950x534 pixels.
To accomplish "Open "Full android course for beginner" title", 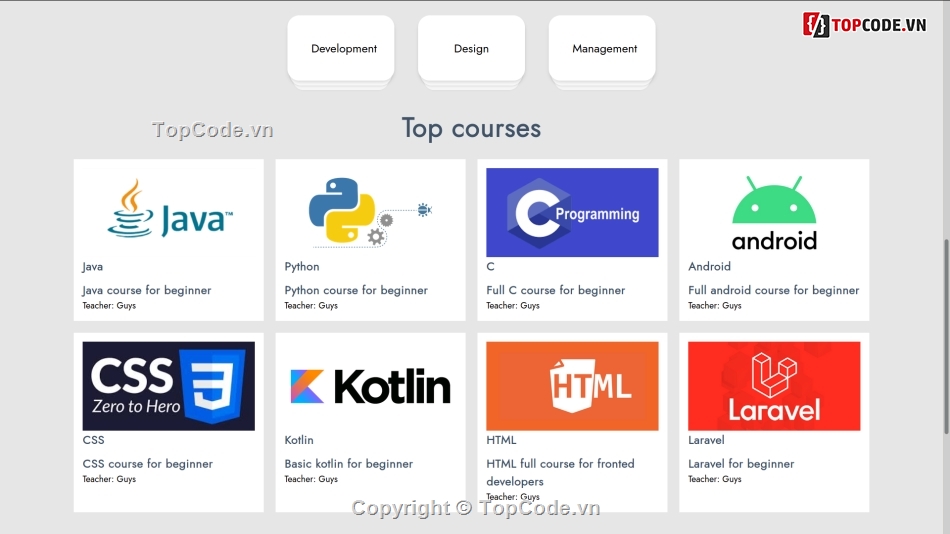I will click(x=773, y=290).
